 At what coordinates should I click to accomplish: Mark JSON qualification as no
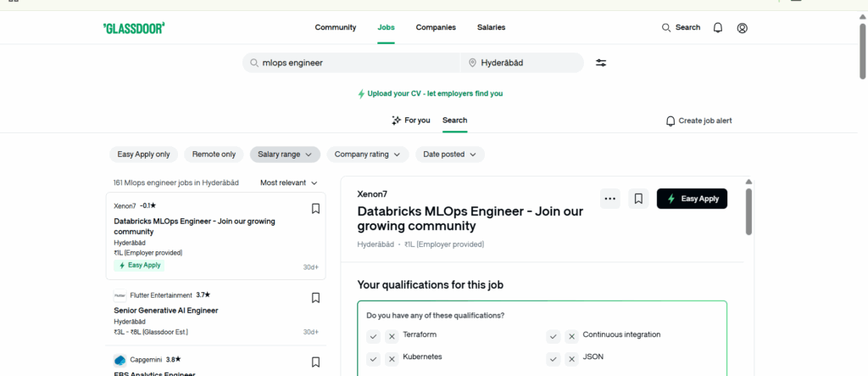572,359
